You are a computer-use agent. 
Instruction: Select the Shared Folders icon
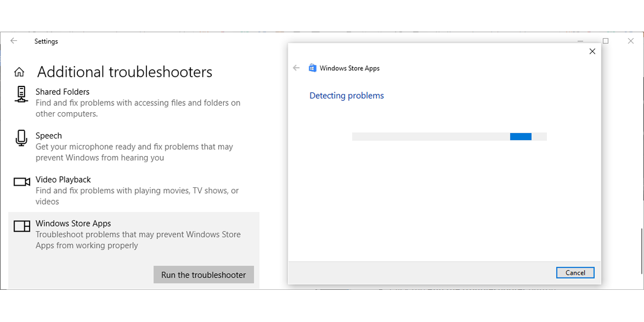21,94
